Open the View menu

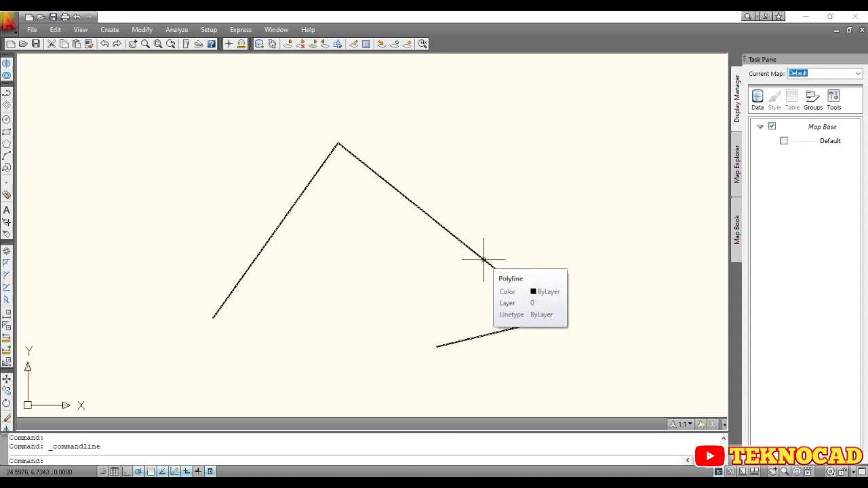(x=80, y=30)
